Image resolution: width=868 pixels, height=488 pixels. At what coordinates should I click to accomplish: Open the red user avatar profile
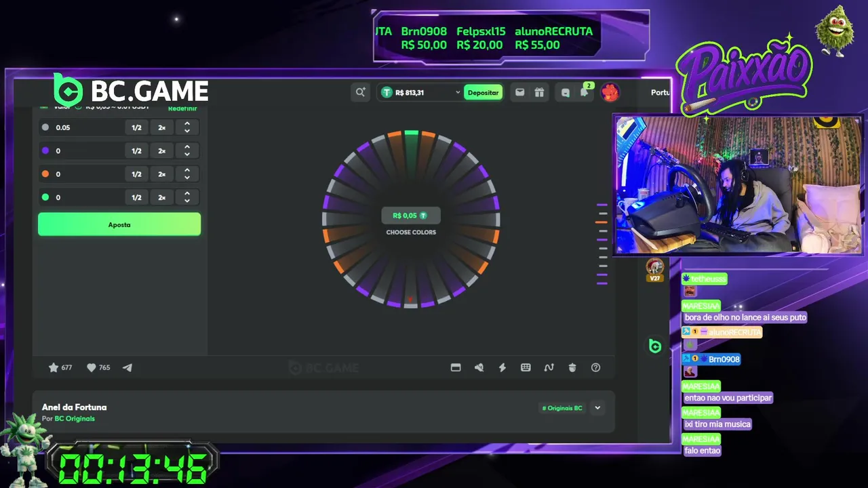[610, 92]
